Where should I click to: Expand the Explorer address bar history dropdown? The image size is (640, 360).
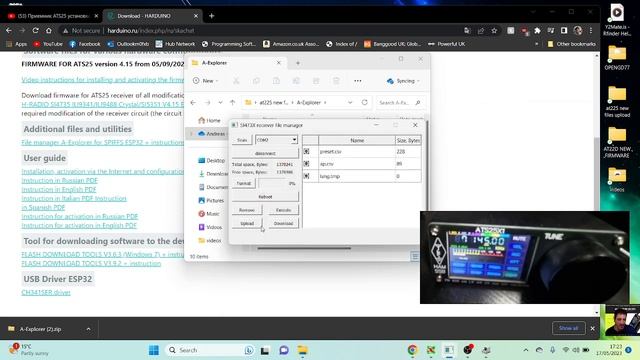tap(350, 102)
